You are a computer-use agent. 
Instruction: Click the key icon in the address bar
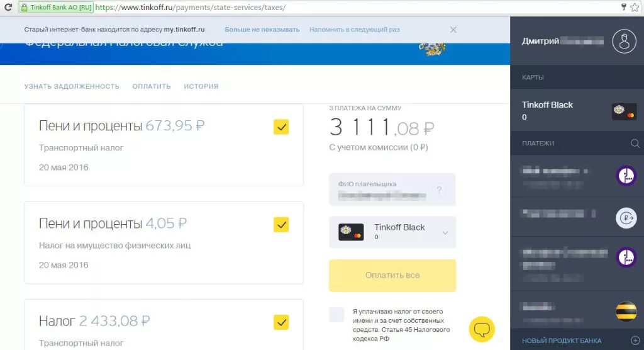coord(624,6)
